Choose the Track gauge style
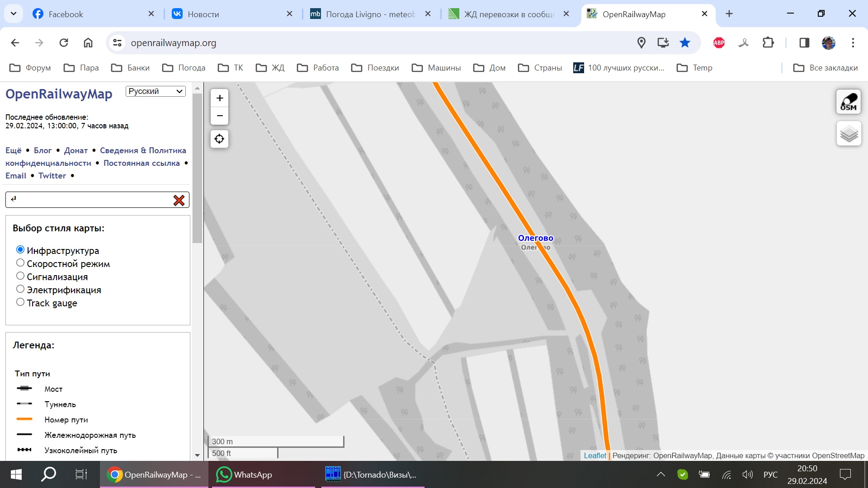This screenshot has height=488, width=868. (x=20, y=302)
